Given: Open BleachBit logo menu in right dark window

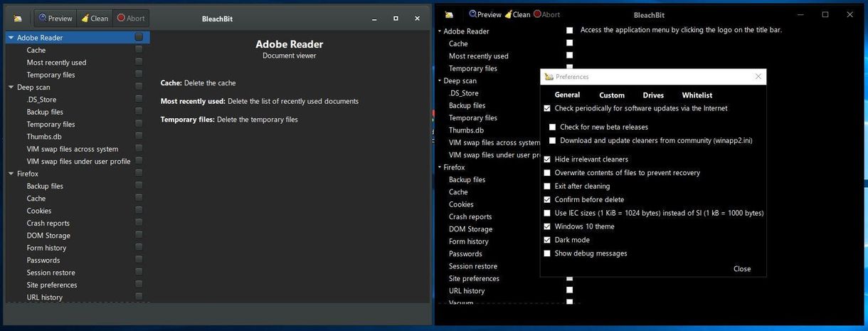Looking at the screenshot, I should click(449, 14).
